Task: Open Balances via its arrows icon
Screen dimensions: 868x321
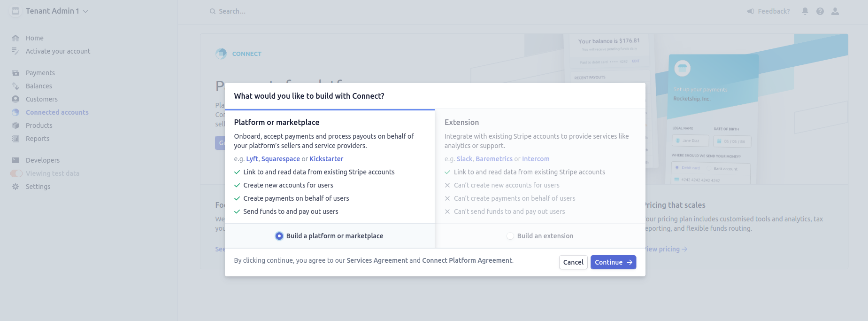Action: click(15, 86)
